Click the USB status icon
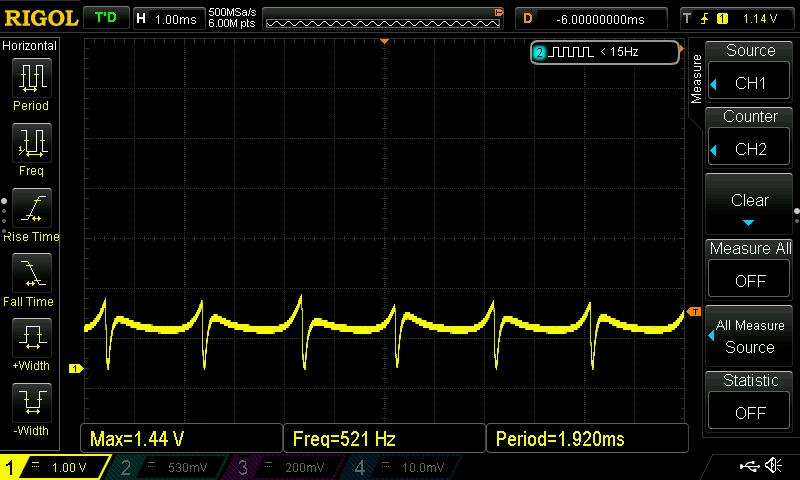 748,466
